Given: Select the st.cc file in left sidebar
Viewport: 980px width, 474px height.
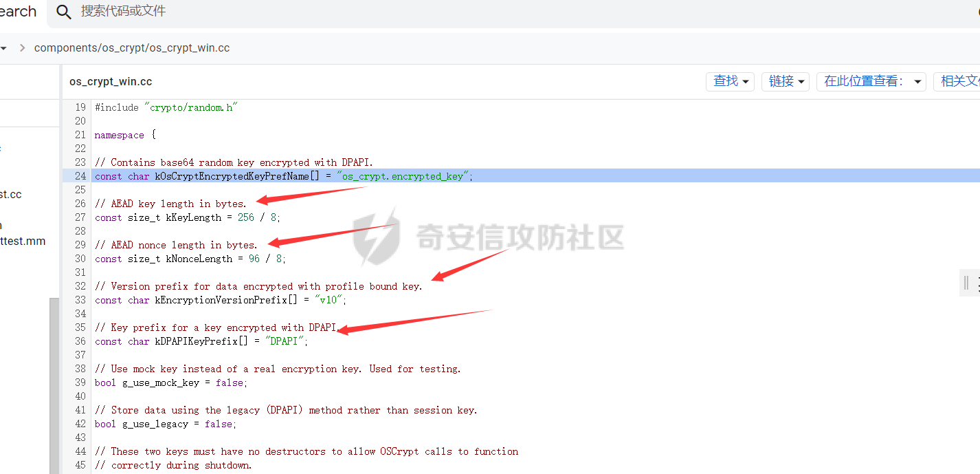Looking at the screenshot, I should coord(11,195).
